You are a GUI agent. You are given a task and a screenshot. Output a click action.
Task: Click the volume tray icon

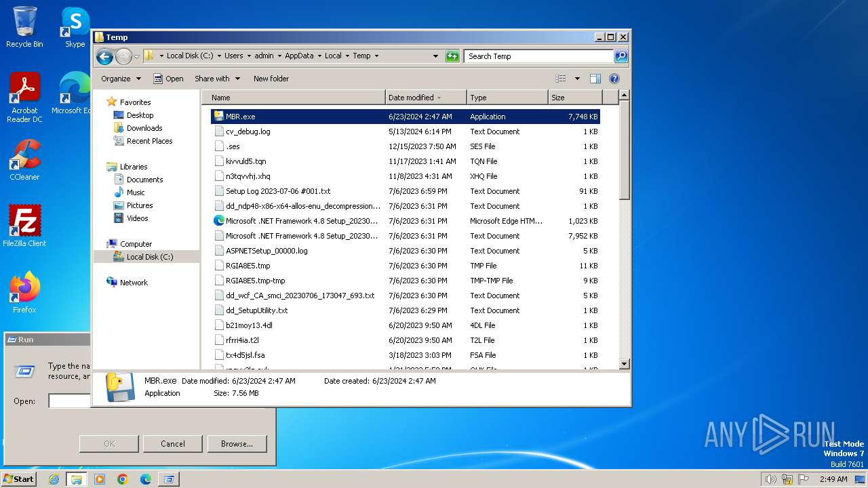coord(770,479)
